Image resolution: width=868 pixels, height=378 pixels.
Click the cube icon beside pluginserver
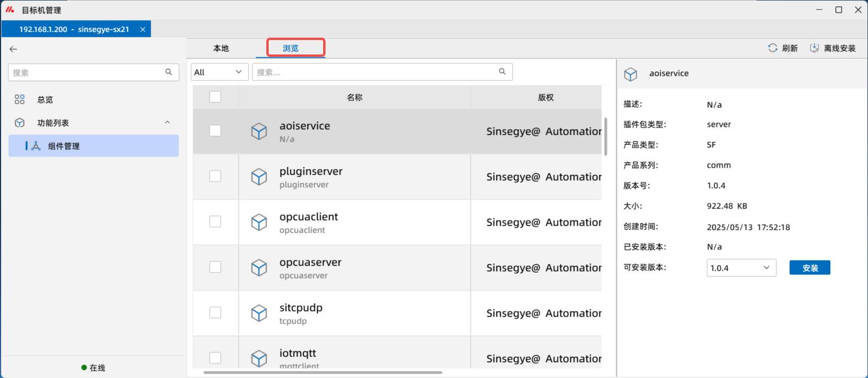coord(259,177)
